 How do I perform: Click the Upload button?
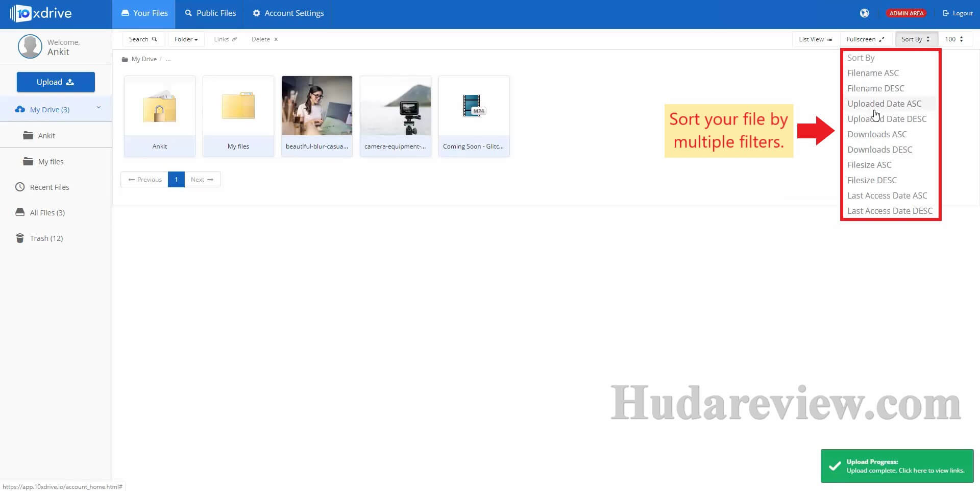point(56,82)
